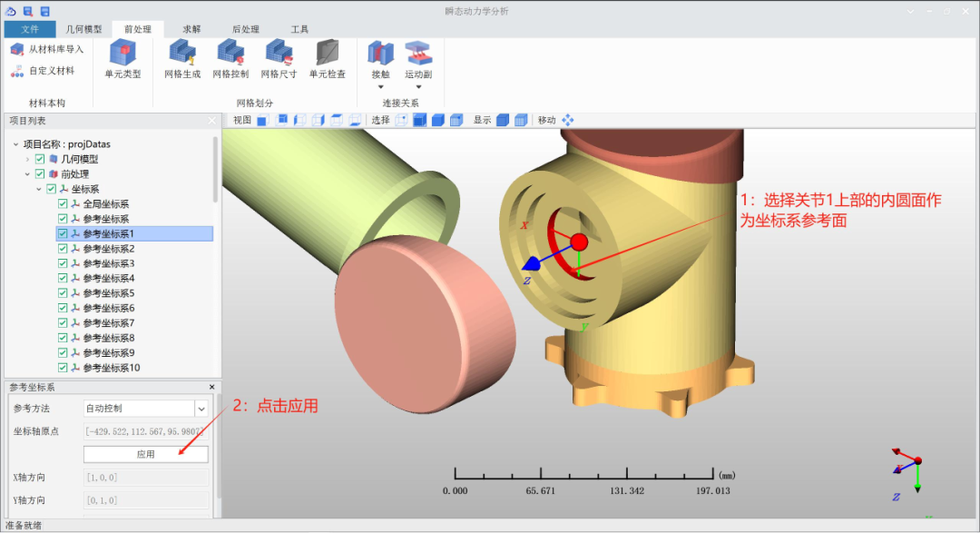The width and height of the screenshot is (980, 533).
Task: Switch to bottom view cube icon
Action: point(355,120)
